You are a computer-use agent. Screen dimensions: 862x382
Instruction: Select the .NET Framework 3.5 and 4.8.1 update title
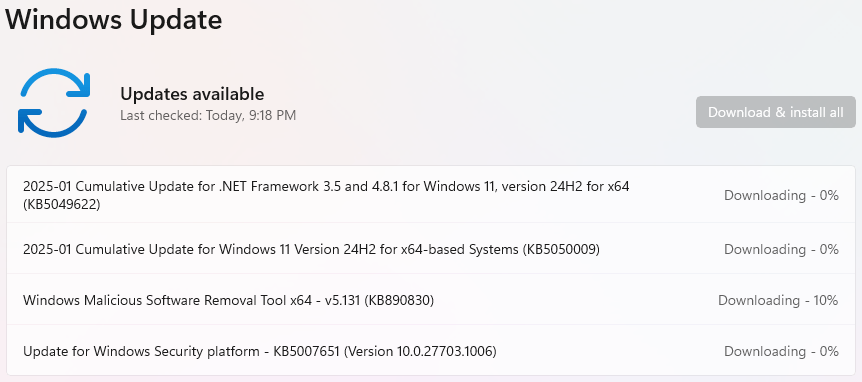click(x=326, y=195)
